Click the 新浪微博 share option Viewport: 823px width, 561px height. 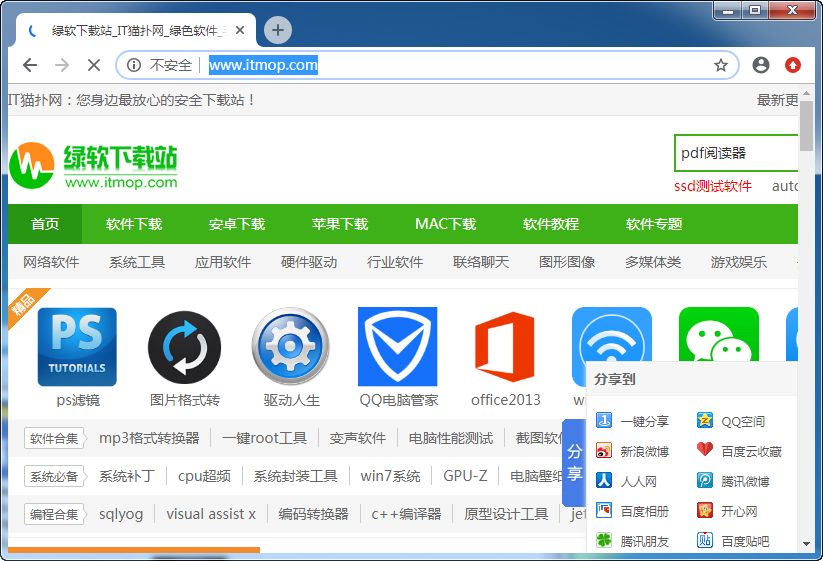click(644, 451)
